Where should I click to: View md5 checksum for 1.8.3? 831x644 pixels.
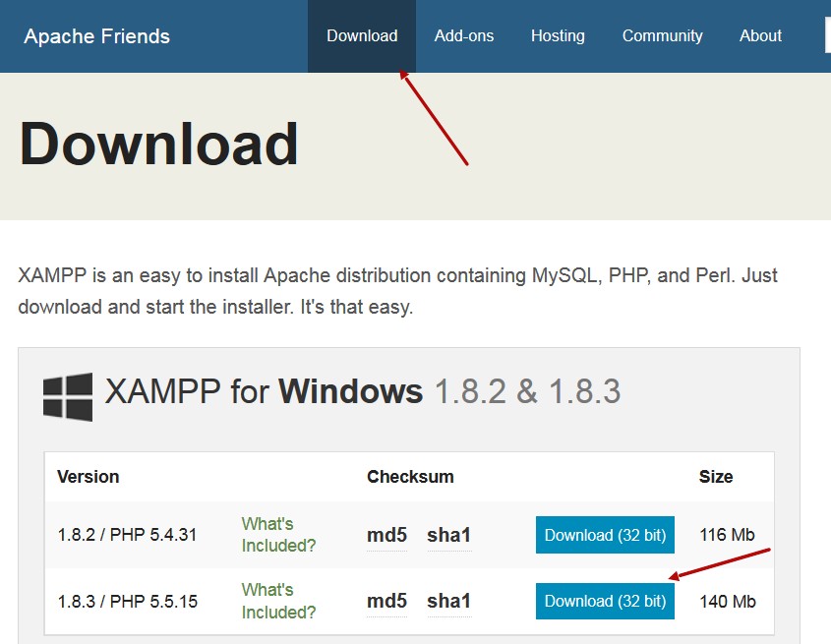(x=386, y=601)
